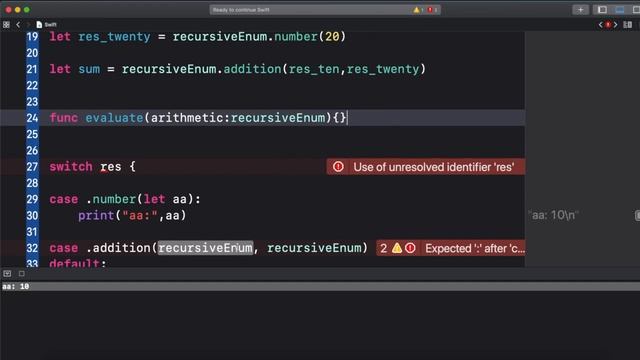Viewport: 640px width, 360px height.
Task: Show quick look for 'aa: 10\n' result
Action: [x=637, y=216]
